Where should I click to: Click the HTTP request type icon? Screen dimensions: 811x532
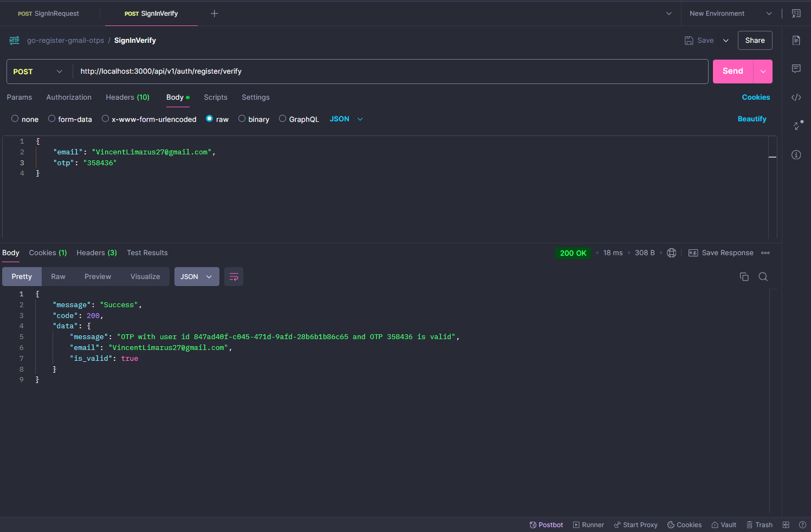click(x=15, y=41)
